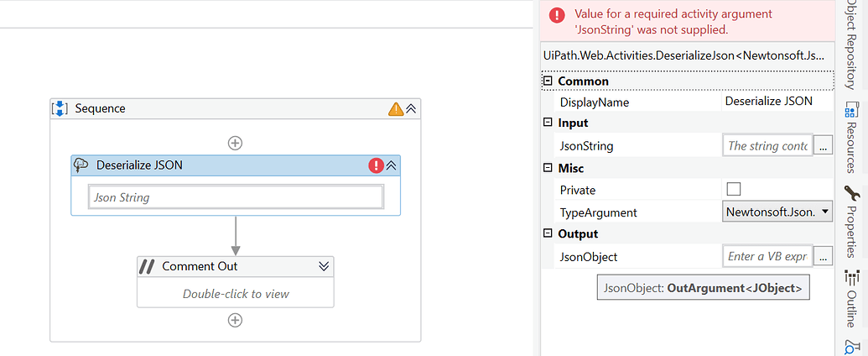Image resolution: width=868 pixels, height=356 pixels.
Task: Click the red error icon on Deserialize JSON
Action: point(376,165)
